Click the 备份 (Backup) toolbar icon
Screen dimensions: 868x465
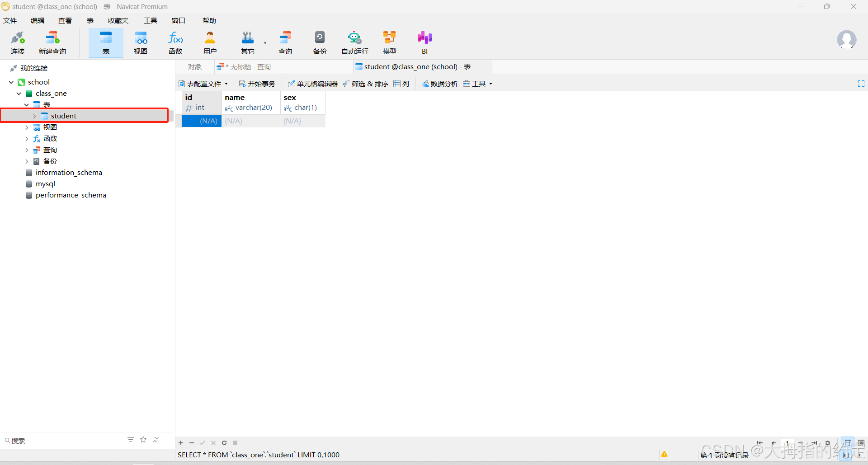pyautogui.click(x=320, y=42)
